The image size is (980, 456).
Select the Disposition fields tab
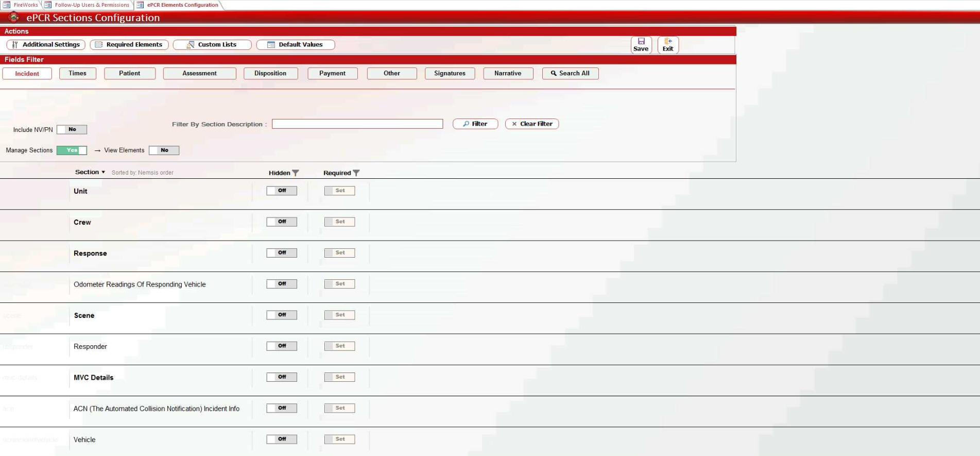point(270,74)
